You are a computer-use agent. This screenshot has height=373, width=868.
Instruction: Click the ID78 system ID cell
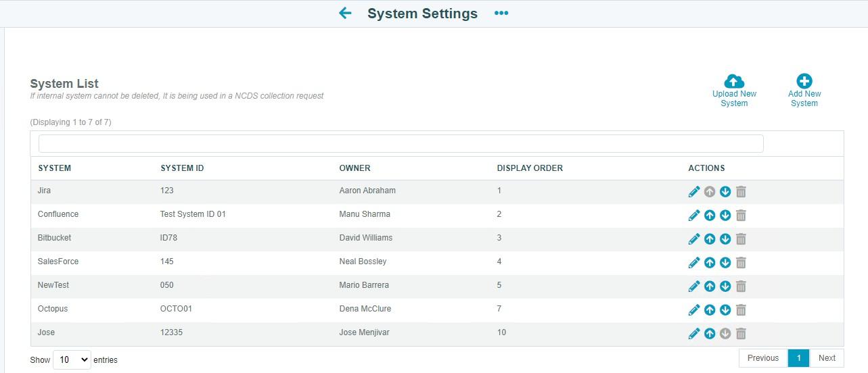pyautogui.click(x=168, y=238)
